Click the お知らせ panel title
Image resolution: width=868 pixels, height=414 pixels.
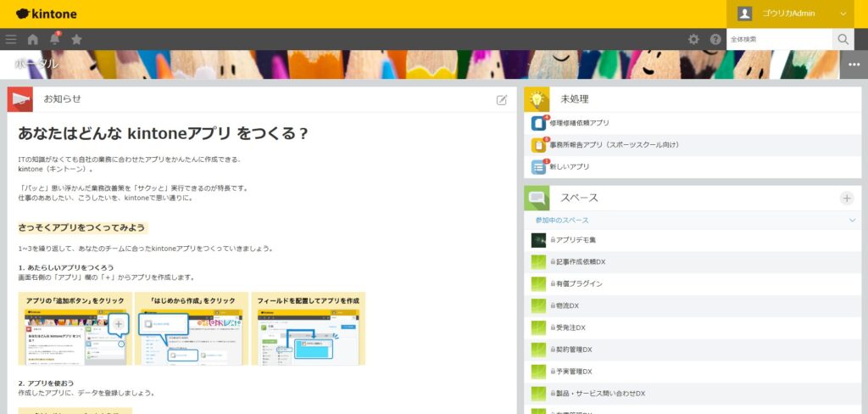[x=63, y=99]
